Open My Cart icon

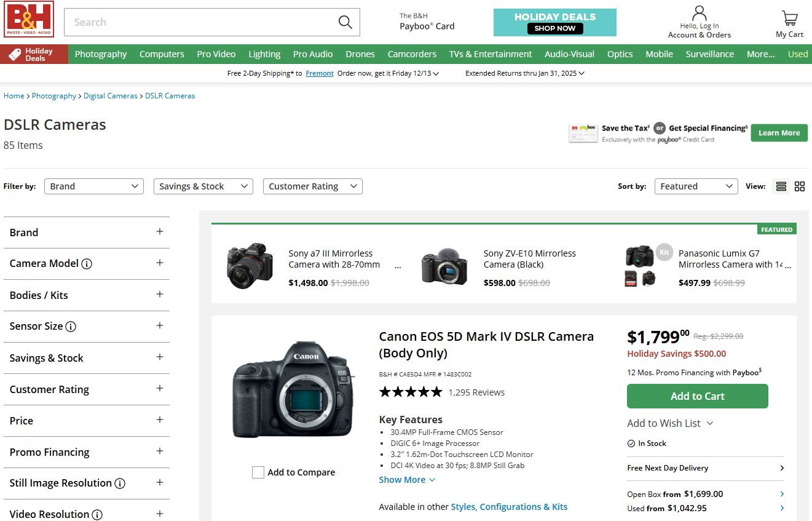click(789, 18)
